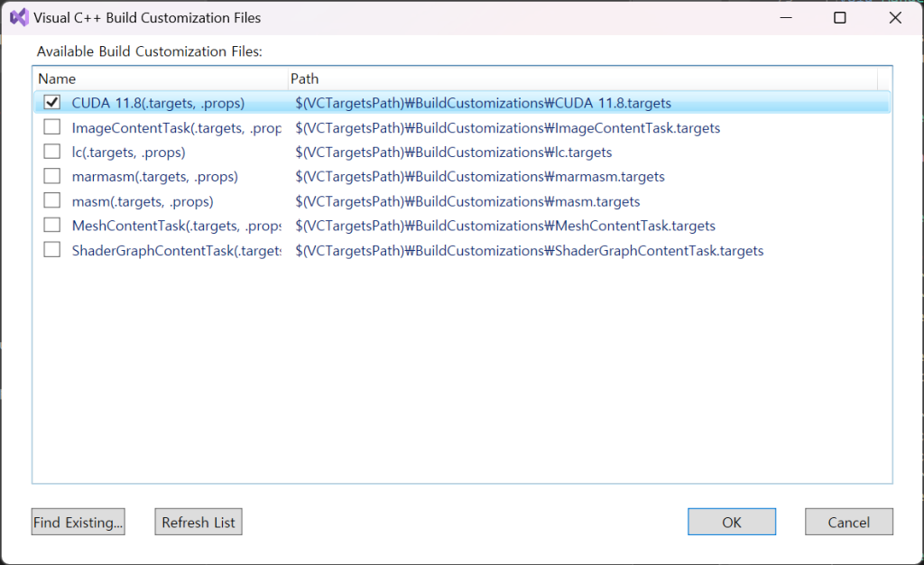Uncheck the CUDA 11.8 checkbox
Screen dimensions: 924x565
click(52, 103)
